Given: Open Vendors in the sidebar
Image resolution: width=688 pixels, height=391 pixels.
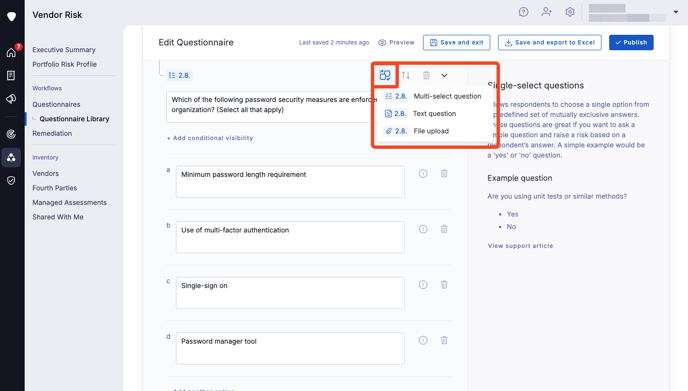Looking at the screenshot, I should (x=45, y=173).
